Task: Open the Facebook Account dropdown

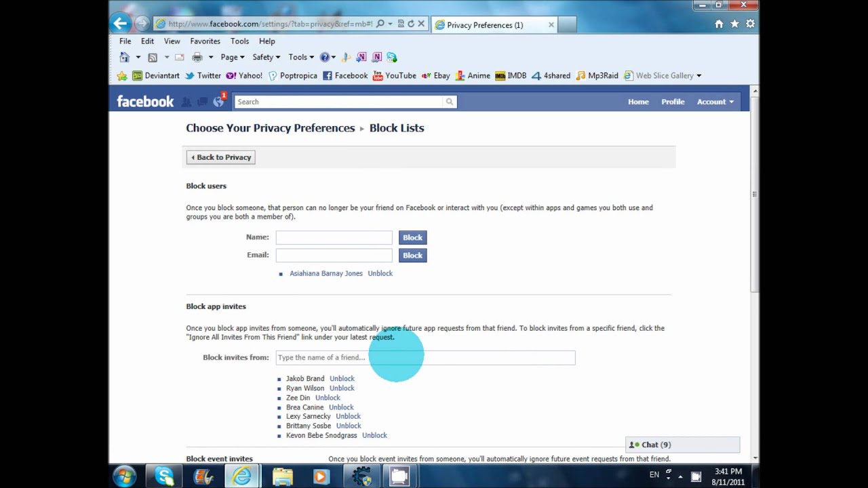Action: click(715, 102)
